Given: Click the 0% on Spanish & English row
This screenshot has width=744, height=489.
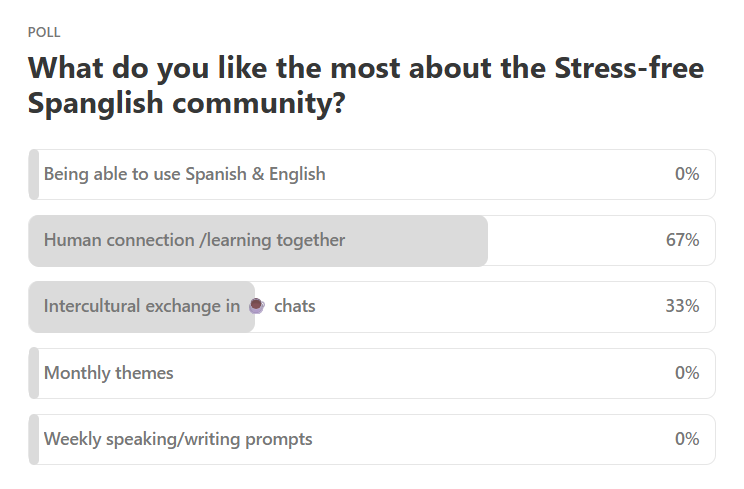Looking at the screenshot, I should click(687, 174).
